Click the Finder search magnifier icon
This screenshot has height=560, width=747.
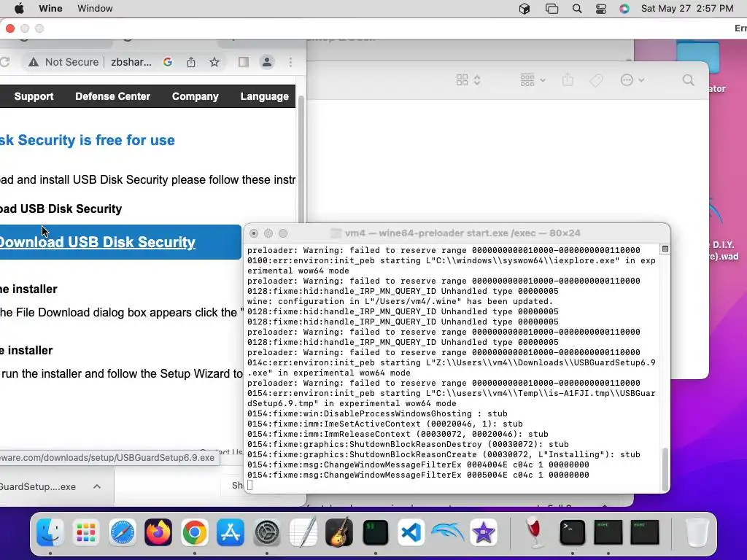click(x=689, y=80)
